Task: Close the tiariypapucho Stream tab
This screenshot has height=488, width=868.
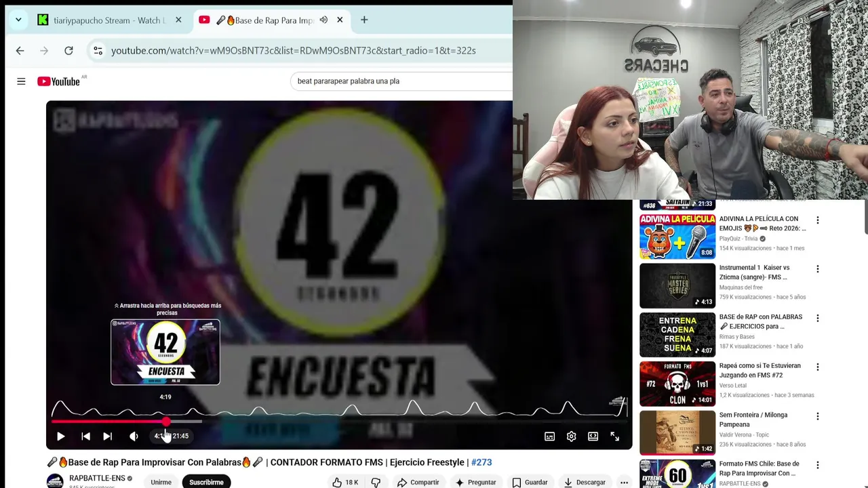Action: [x=178, y=20]
